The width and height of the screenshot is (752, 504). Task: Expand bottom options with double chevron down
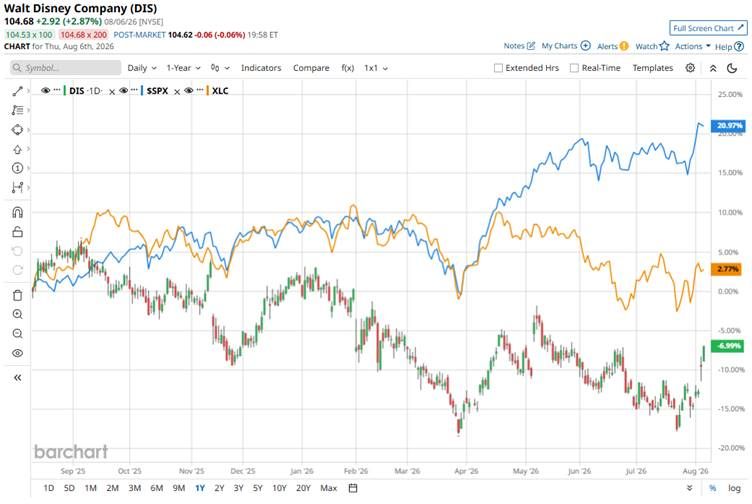click(x=689, y=488)
